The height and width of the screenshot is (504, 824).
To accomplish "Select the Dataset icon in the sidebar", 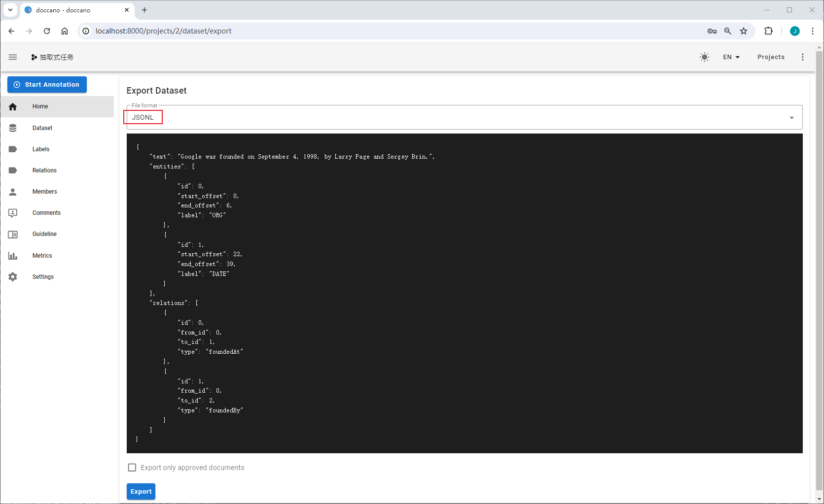I will coord(13,128).
